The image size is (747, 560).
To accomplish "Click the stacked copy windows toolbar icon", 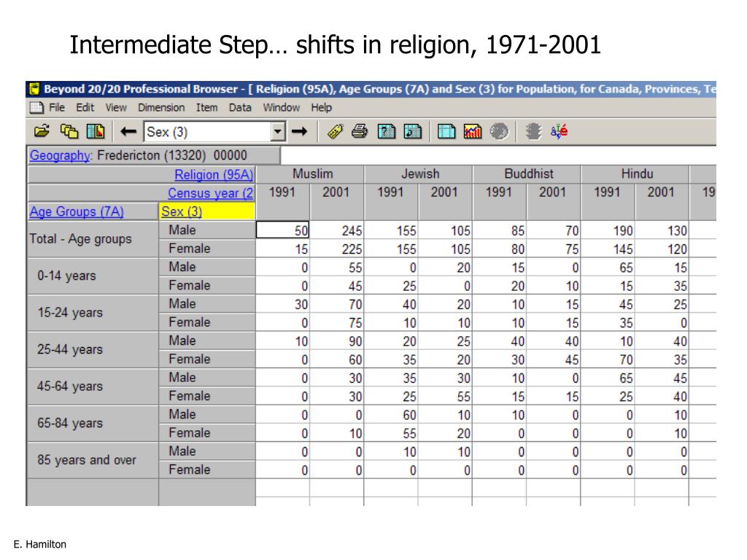I will coord(69,131).
